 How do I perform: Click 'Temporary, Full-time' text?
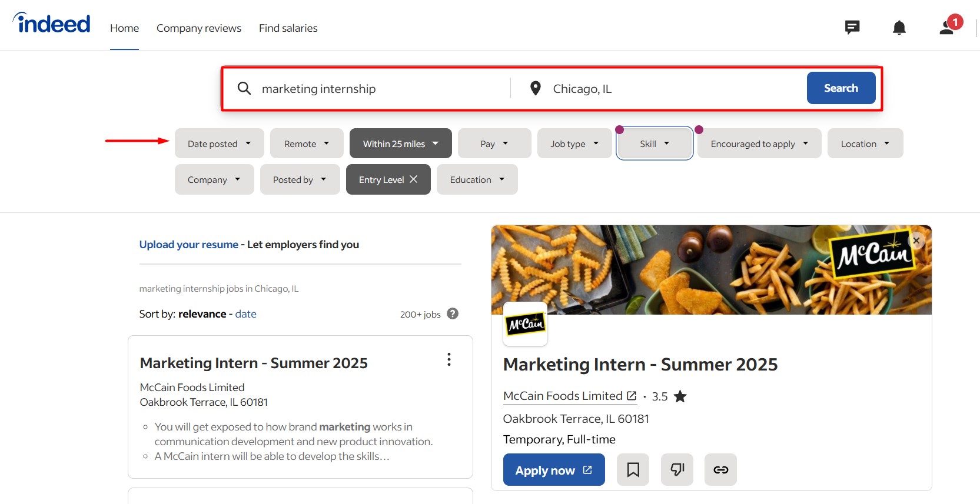tap(559, 439)
